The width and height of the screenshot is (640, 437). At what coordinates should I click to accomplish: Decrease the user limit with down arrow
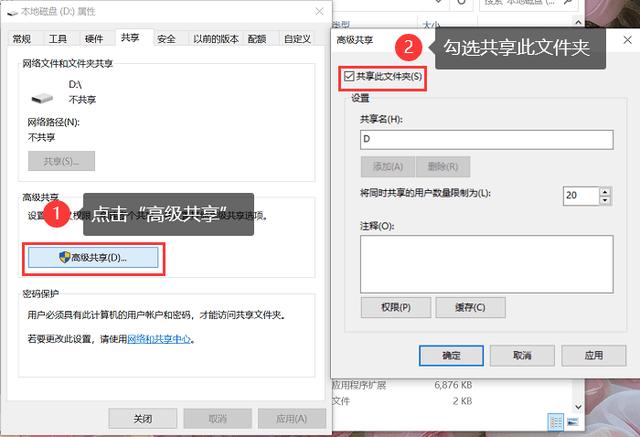(x=605, y=200)
